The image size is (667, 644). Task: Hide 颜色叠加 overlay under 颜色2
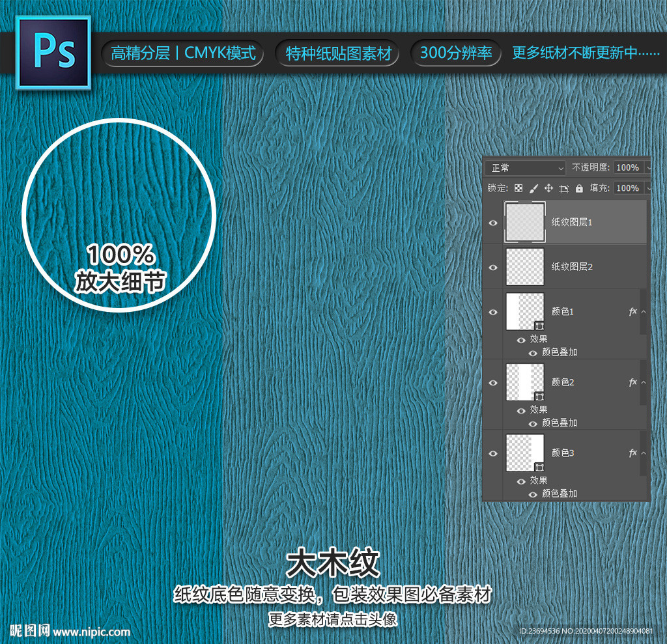click(533, 424)
